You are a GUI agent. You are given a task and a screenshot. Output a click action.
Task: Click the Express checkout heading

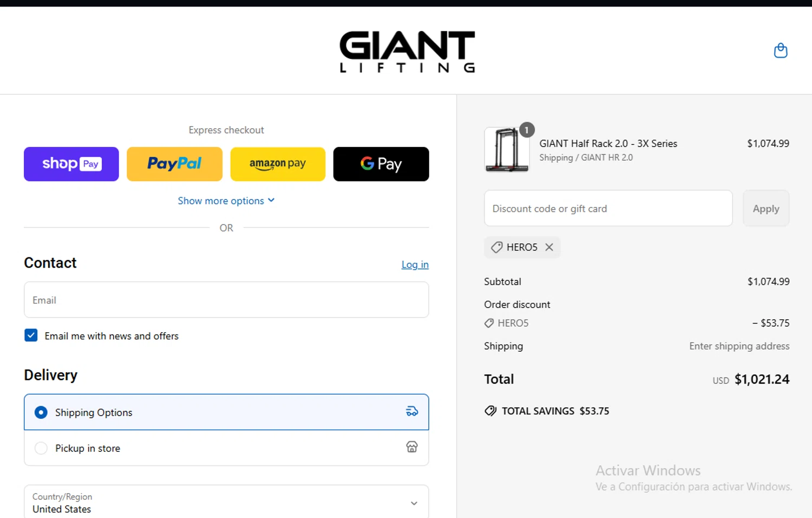226,130
